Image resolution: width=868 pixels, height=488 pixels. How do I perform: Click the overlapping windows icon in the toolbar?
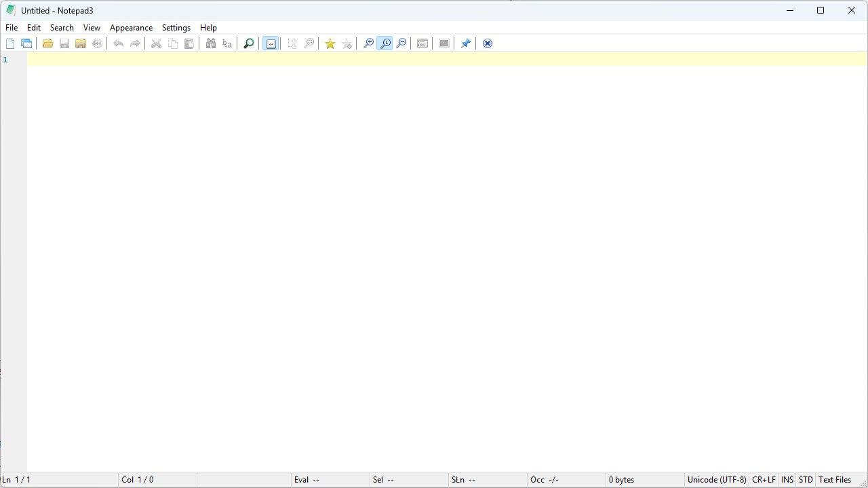26,43
